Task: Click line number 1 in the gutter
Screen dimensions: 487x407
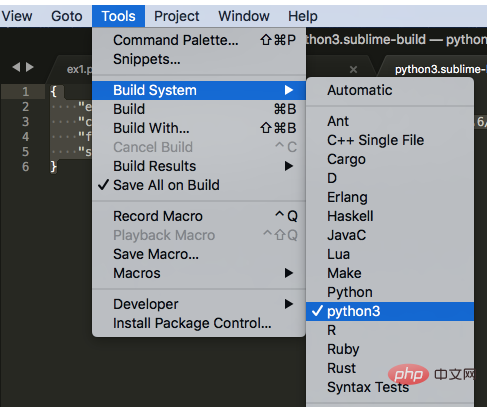Action: click(25, 91)
